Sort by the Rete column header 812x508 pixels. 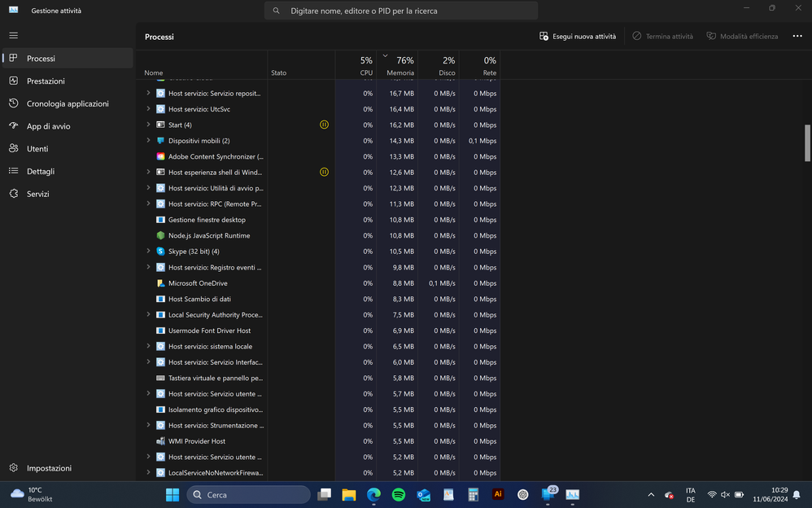tap(479, 65)
